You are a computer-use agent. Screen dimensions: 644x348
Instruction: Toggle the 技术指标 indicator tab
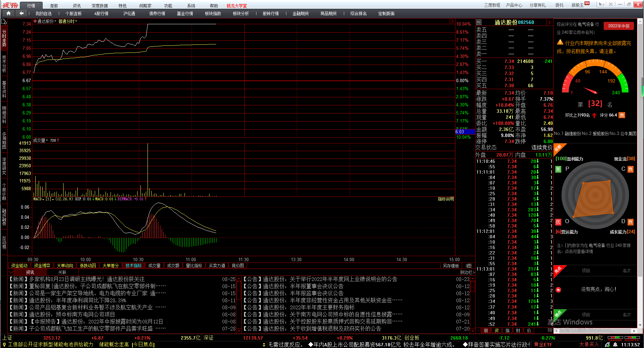click(133, 266)
